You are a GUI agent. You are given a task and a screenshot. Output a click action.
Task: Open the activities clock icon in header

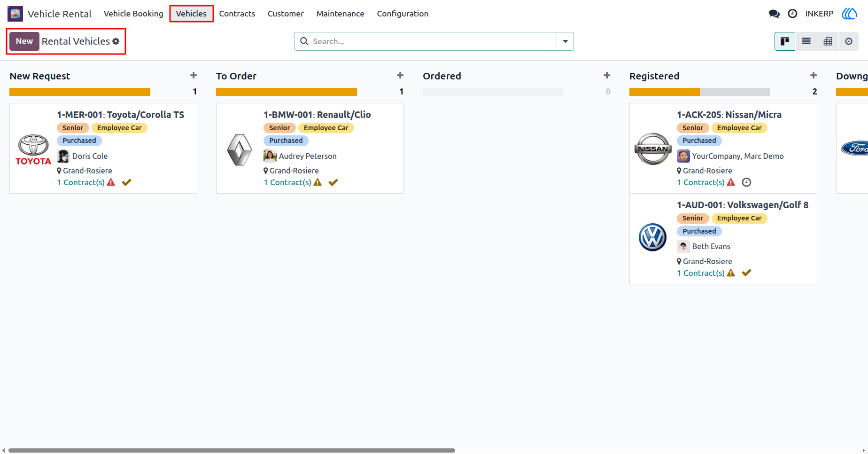point(792,14)
